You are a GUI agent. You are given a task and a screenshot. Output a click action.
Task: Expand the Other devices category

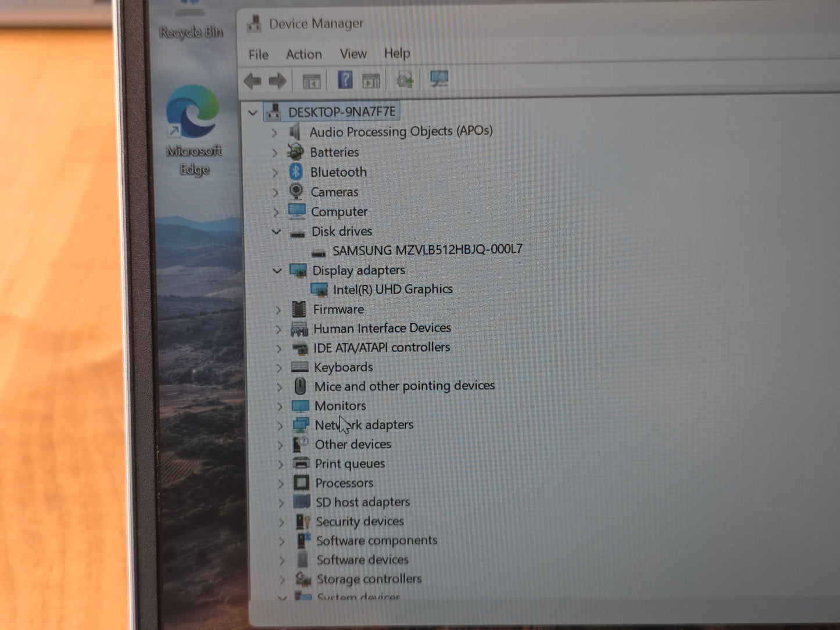click(x=280, y=444)
